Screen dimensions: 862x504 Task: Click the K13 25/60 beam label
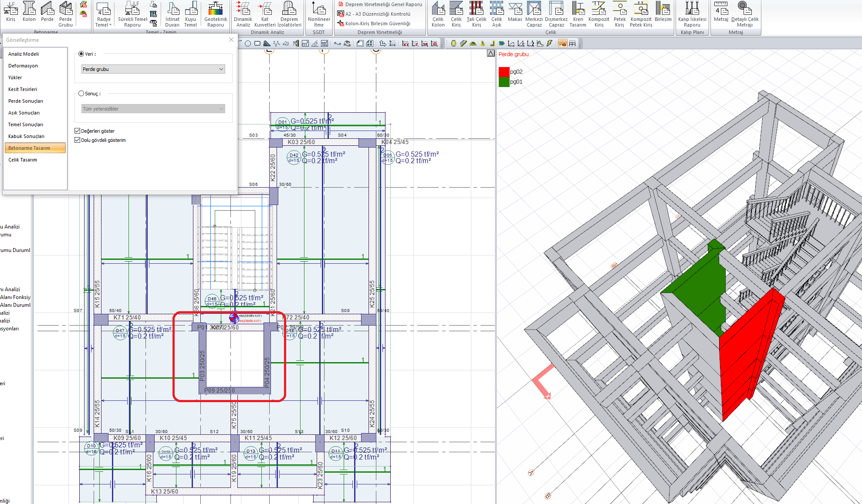(x=165, y=491)
